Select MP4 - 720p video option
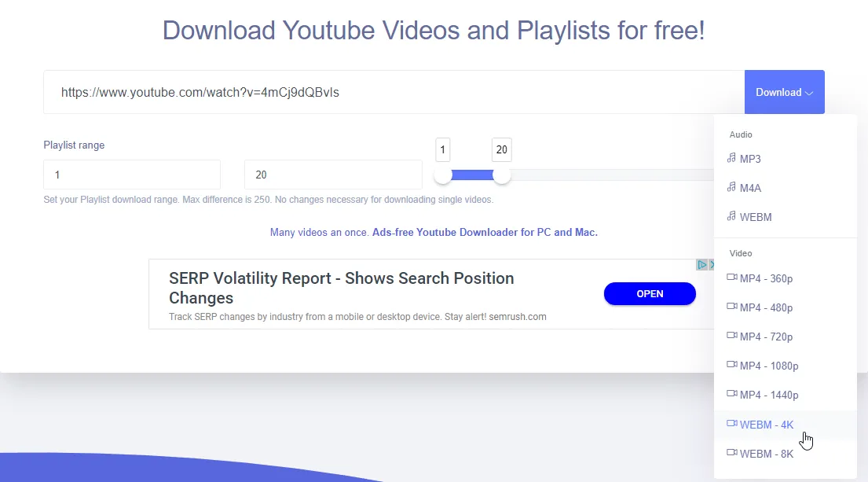This screenshot has width=868, height=482. (786, 337)
